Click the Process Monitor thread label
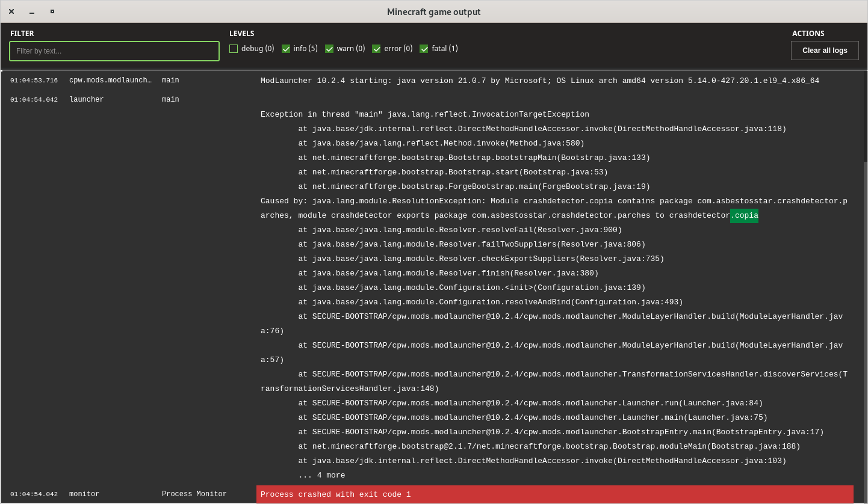 pos(194,494)
